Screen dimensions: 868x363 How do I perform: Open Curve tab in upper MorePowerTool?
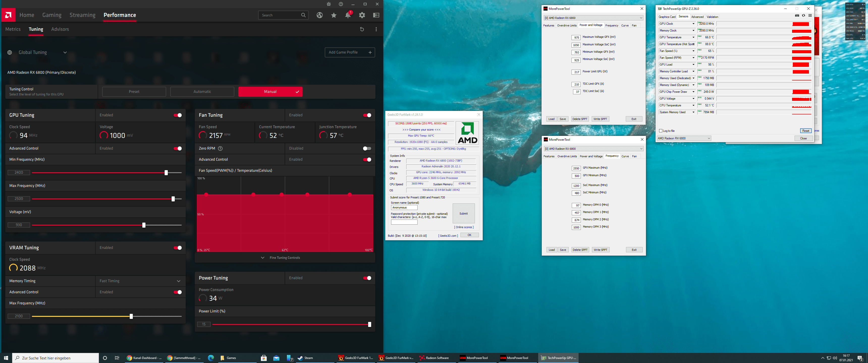coord(625,26)
